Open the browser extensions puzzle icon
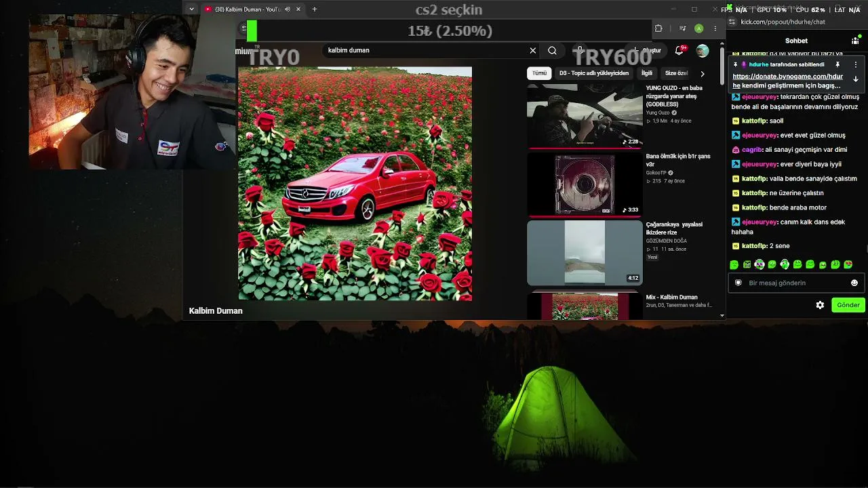This screenshot has height=488, width=868. 658,28
